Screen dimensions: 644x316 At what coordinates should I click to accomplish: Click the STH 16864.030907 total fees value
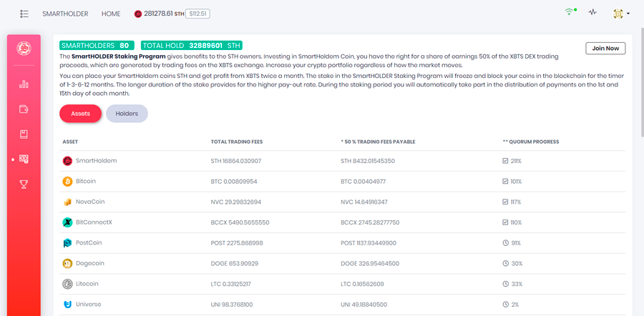pos(235,161)
